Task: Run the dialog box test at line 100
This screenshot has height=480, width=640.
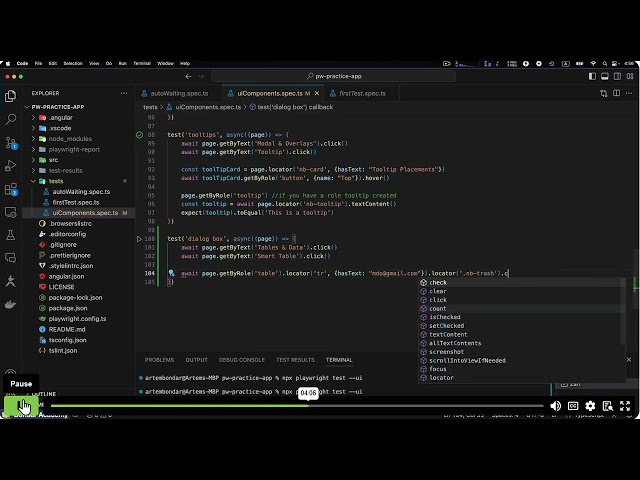Action: tap(139, 239)
